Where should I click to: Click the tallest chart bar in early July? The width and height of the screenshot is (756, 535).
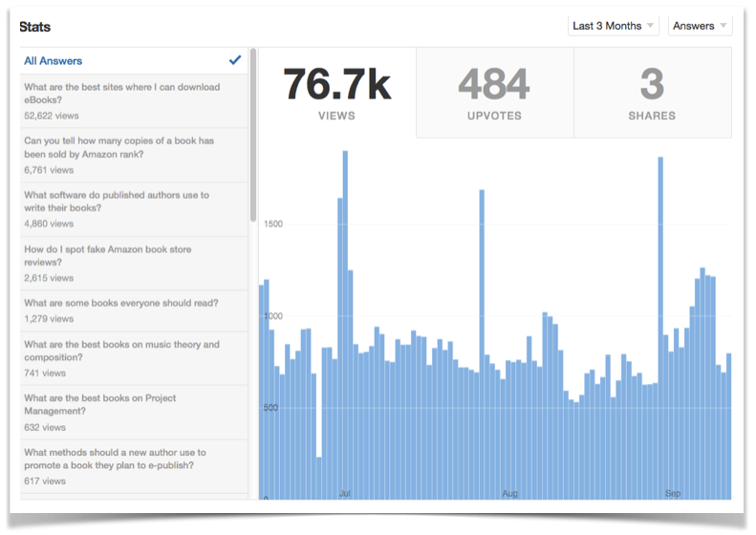344,325
